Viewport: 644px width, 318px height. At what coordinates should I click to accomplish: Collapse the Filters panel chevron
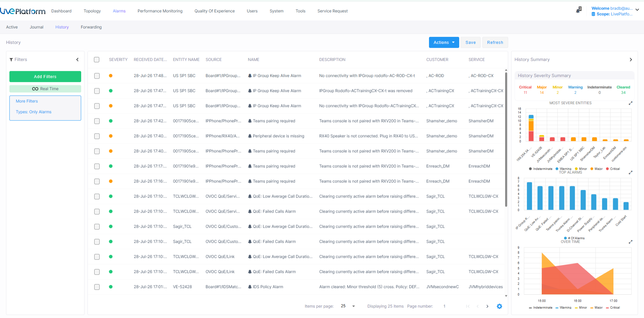pyautogui.click(x=77, y=60)
